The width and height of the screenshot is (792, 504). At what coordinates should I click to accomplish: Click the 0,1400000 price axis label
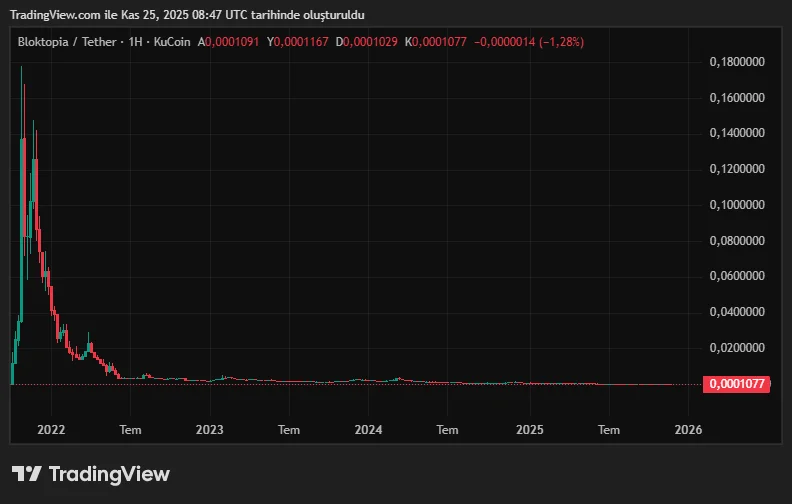[x=737, y=133]
